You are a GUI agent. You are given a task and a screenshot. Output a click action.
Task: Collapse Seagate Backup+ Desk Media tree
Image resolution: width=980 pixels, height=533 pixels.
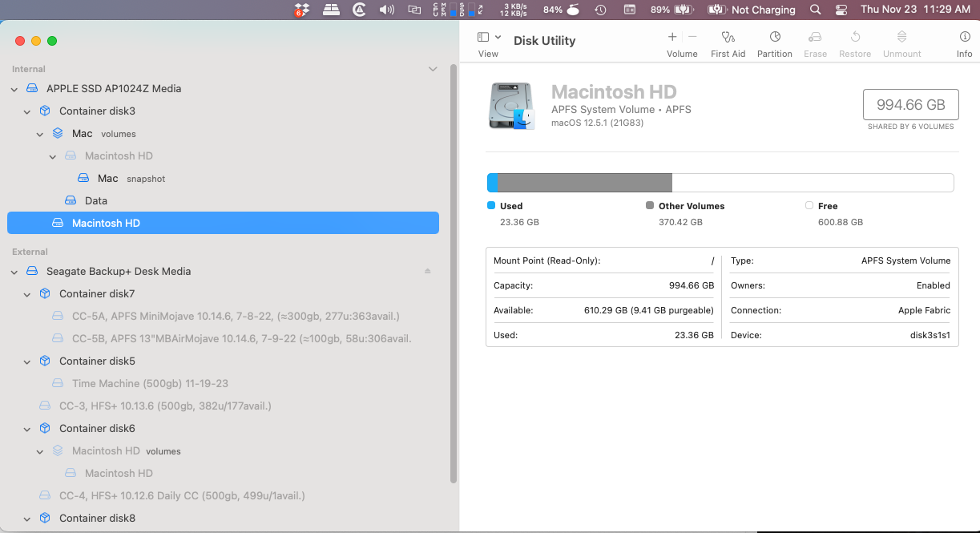click(14, 272)
